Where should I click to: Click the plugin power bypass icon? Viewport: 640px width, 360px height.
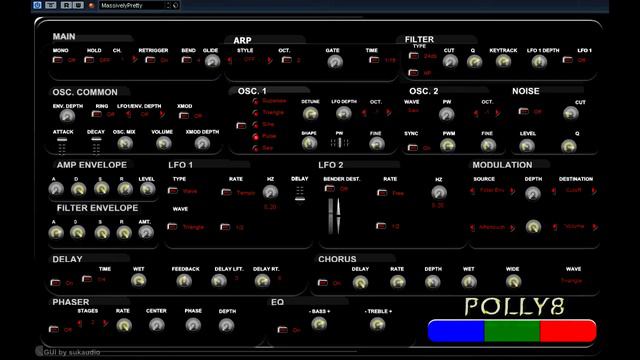point(37,5)
